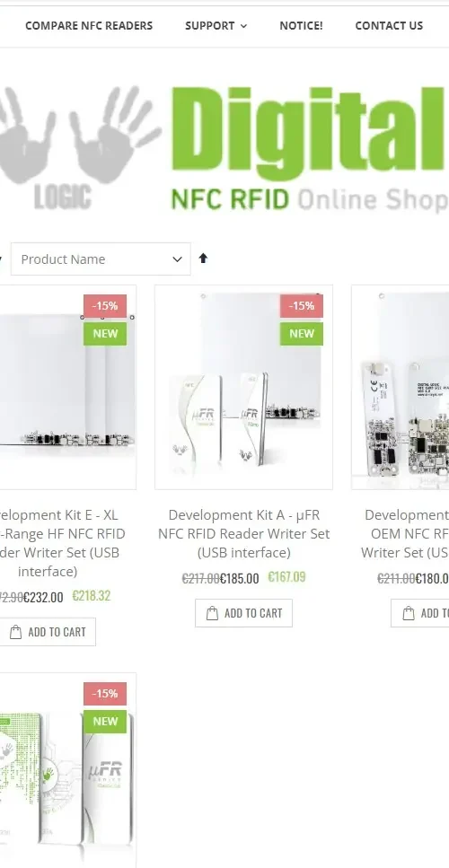View Development Kit A product image
The height and width of the screenshot is (868, 449).
coord(243,387)
